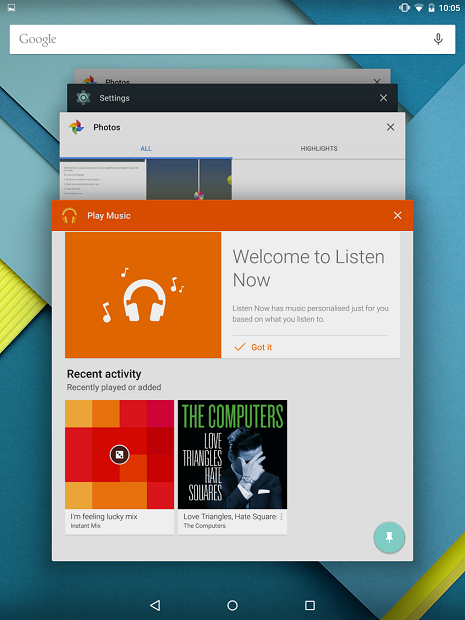Tap the Android home navigation button

pos(232,605)
